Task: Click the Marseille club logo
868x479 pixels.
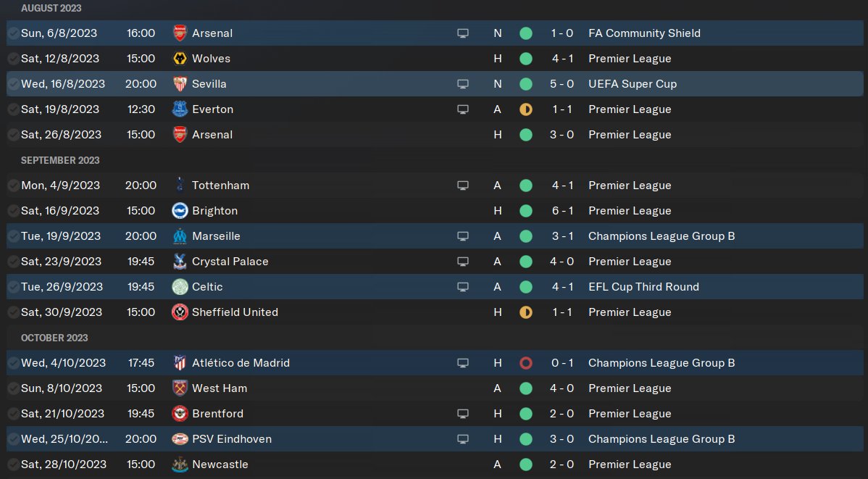Action: tap(180, 236)
